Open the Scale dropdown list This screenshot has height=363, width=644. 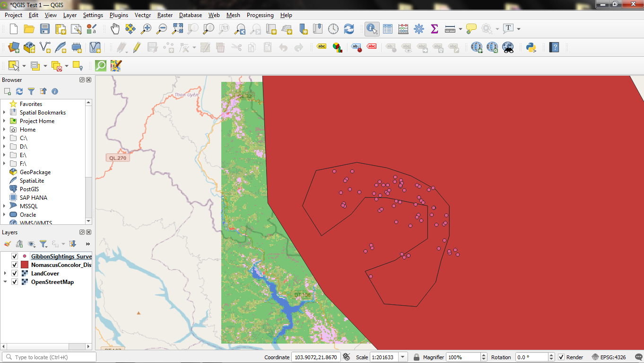(403, 357)
